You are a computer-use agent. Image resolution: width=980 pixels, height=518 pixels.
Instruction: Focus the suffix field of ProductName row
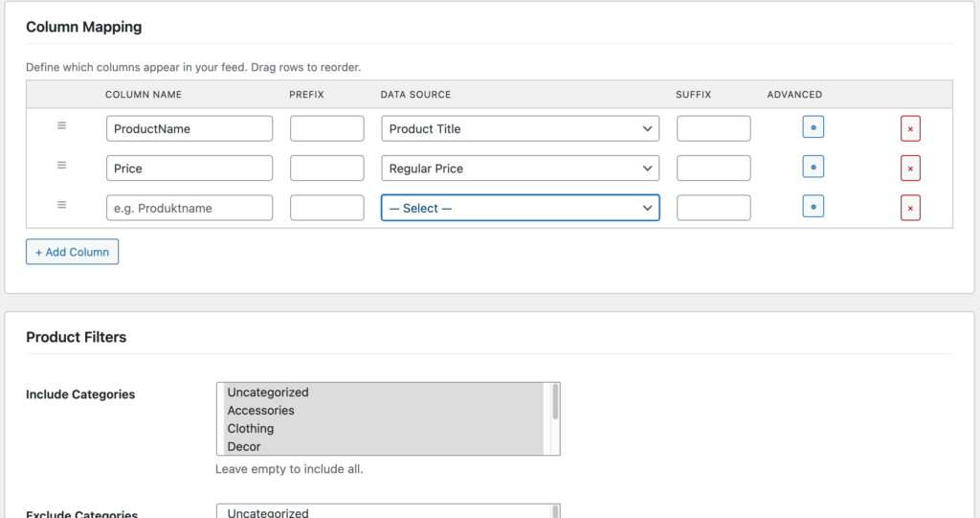[x=713, y=129]
